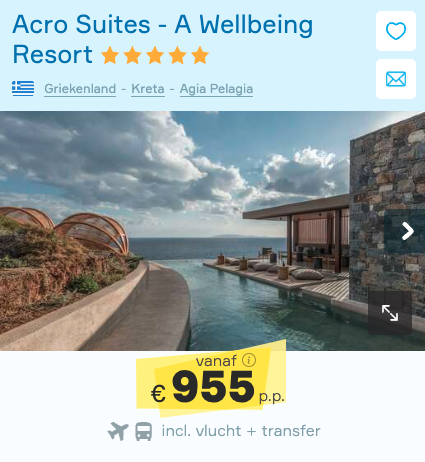This screenshot has width=425, height=462.
Task: Open the resort pool photo
Action: click(212, 231)
